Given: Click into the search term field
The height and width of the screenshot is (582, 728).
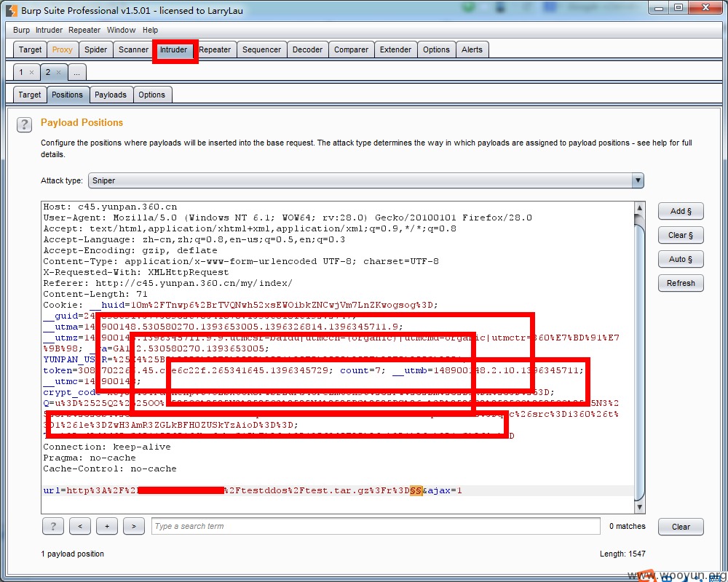Looking at the screenshot, I should pos(376,526).
